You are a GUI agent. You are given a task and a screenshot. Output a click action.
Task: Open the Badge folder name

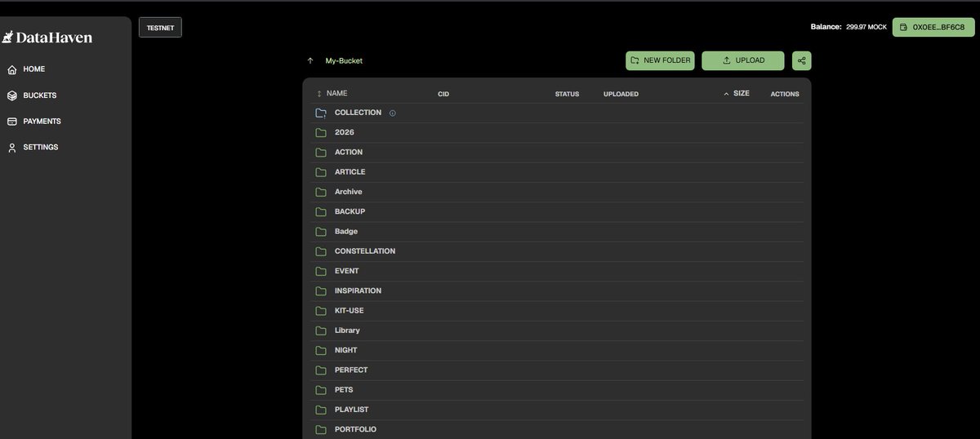[x=346, y=232]
